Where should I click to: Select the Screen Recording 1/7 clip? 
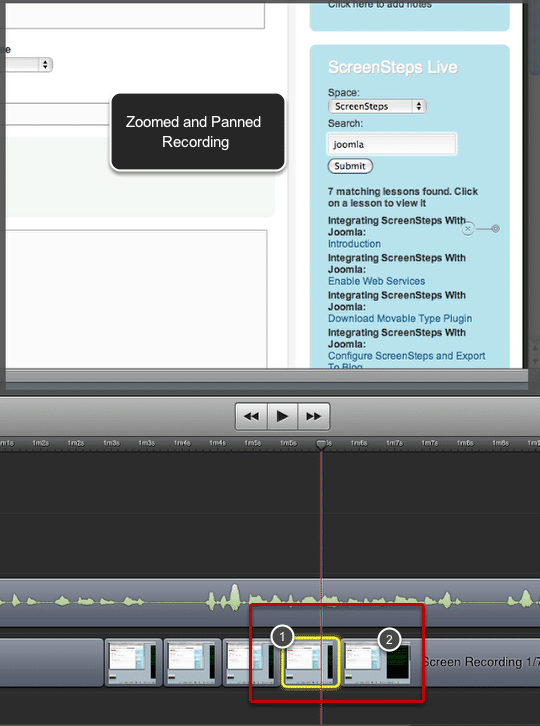coord(440,662)
